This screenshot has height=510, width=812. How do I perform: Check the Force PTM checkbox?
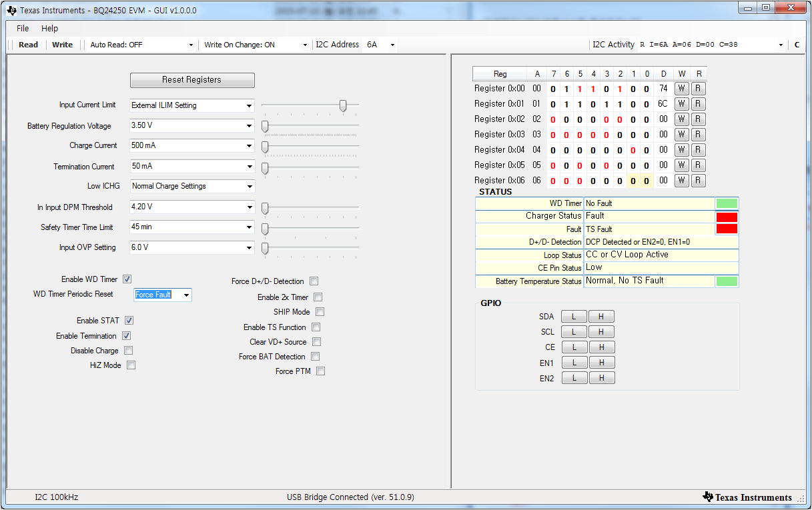tap(320, 371)
